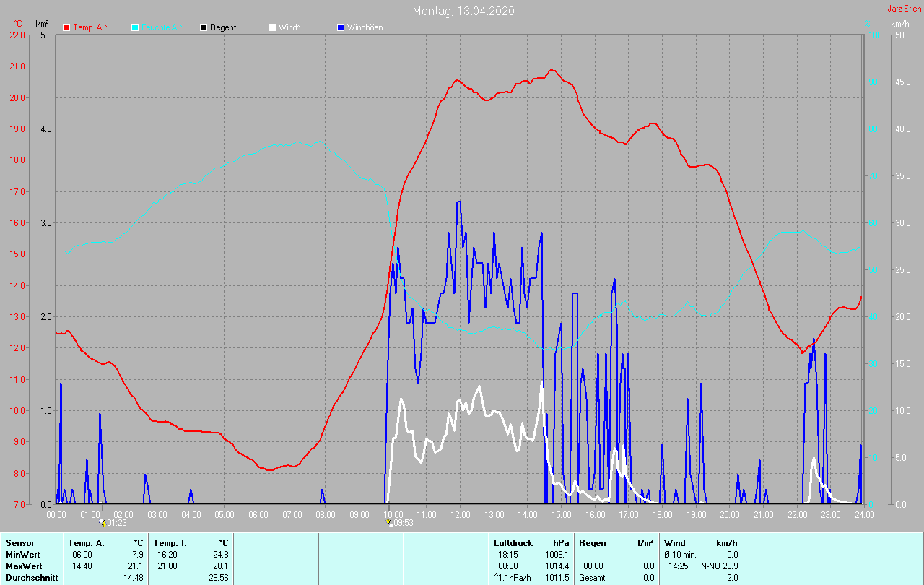The height and width of the screenshot is (585, 924).
Task: Click the wind gust value 'N-NO 20.9'
Action: [720, 565]
